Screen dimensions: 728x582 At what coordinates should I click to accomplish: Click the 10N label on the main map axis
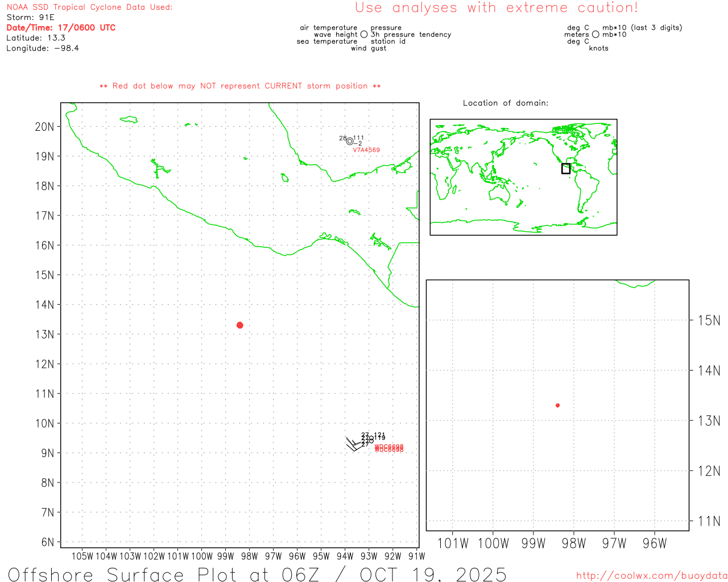pyautogui.click(x=44, y=423)
